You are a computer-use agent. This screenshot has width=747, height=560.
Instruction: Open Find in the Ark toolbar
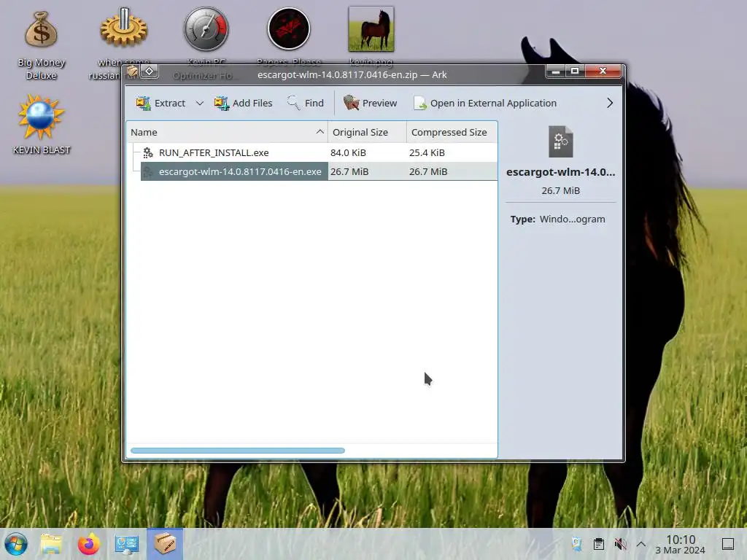click(x=306, y=103)
